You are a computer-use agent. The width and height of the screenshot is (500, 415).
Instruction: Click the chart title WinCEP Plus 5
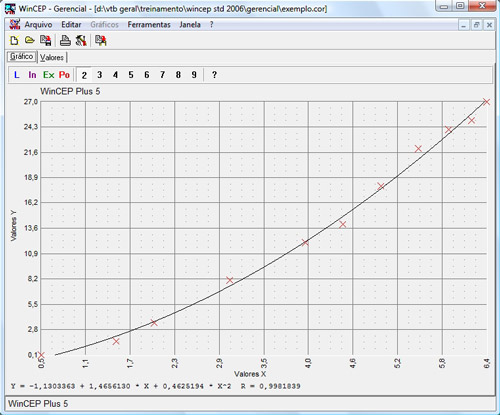(x=70, y=91)
